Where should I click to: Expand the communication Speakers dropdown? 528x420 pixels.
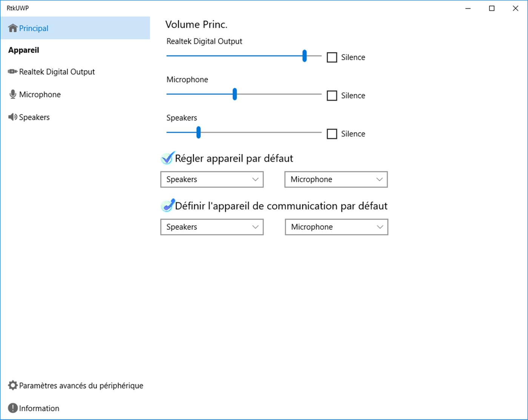tap(212, 227)
